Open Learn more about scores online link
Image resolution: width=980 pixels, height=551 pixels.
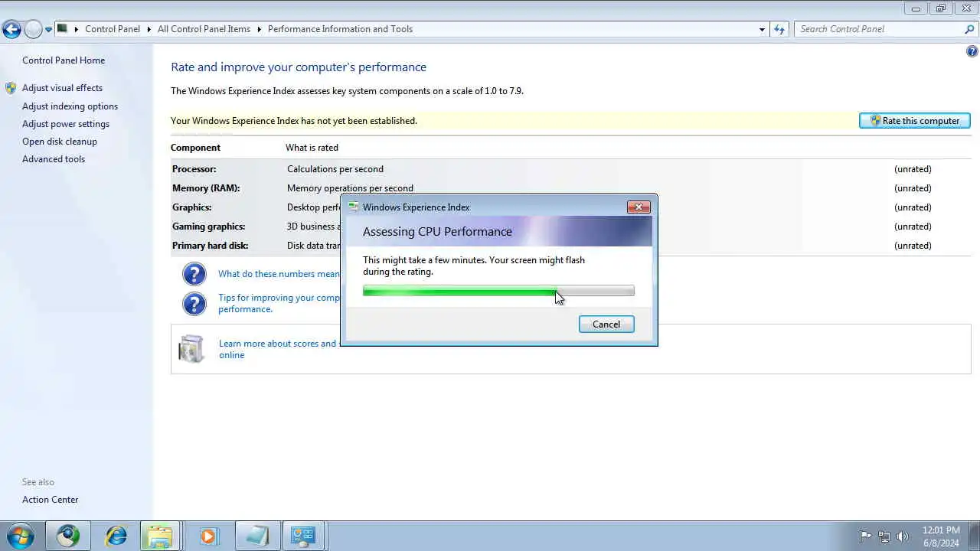278,349
